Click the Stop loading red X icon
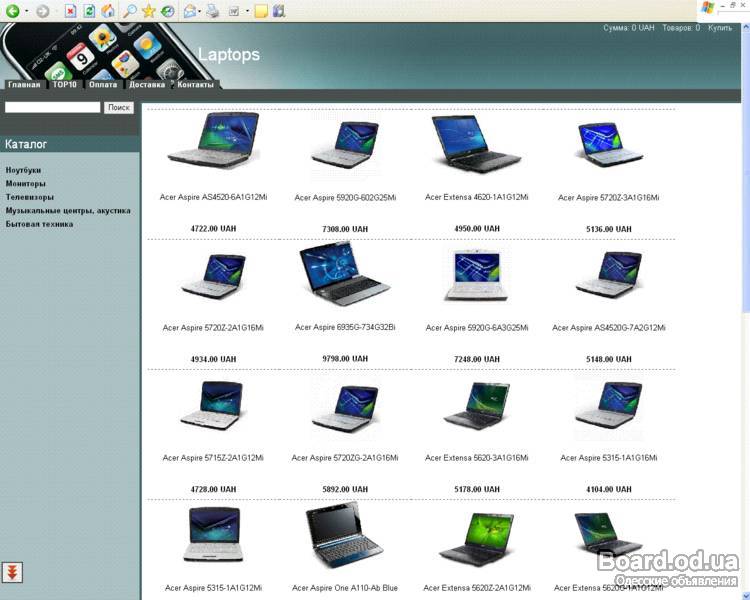 [x=70, y=11]
